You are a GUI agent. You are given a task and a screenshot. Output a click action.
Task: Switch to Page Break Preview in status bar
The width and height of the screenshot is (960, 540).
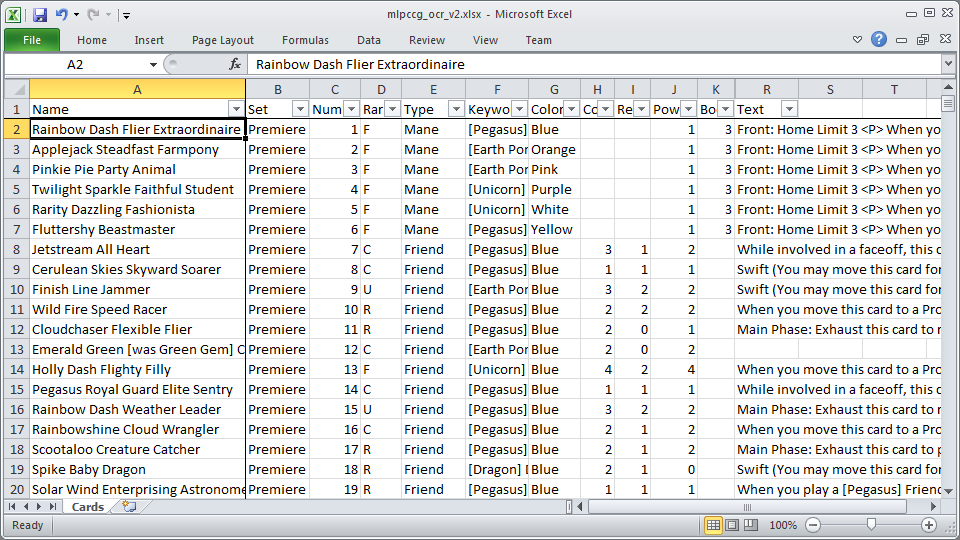752,525
